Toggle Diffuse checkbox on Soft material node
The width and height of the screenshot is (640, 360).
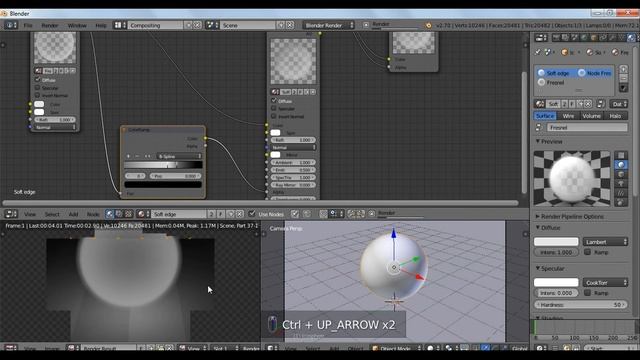(x=274, y=100)
